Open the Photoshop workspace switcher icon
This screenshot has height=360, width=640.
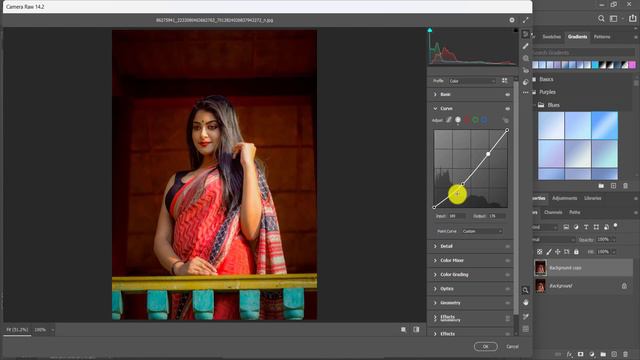point(613,18)
